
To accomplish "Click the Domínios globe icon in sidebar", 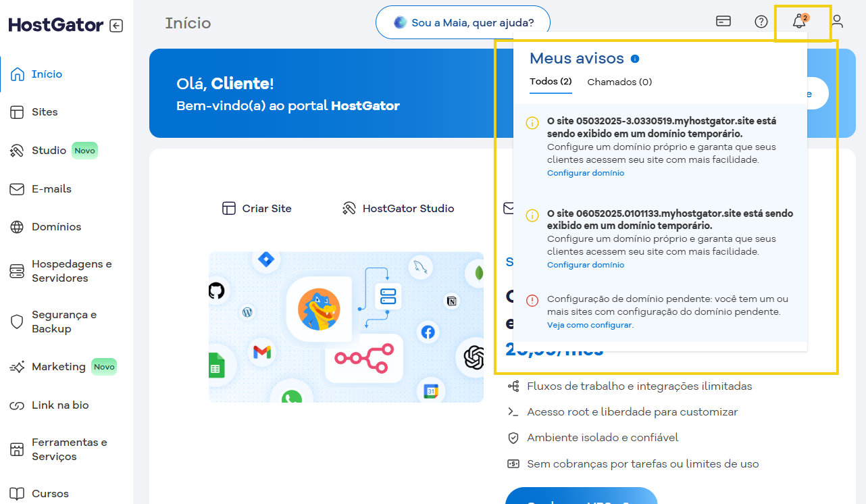I will click(x=17, y=227).
